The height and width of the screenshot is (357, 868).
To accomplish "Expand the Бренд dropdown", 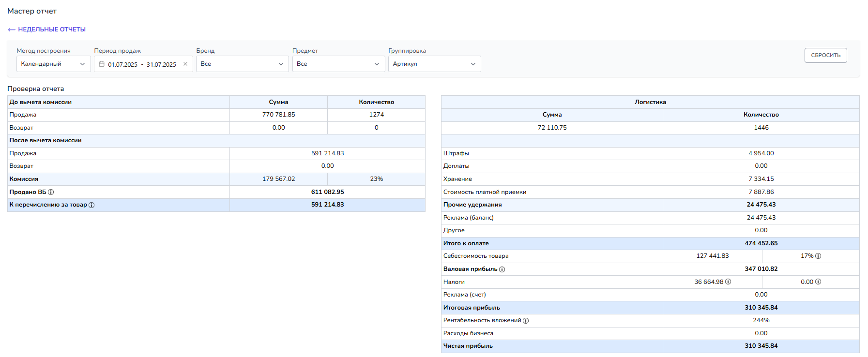I will click(x=242, y=64).
